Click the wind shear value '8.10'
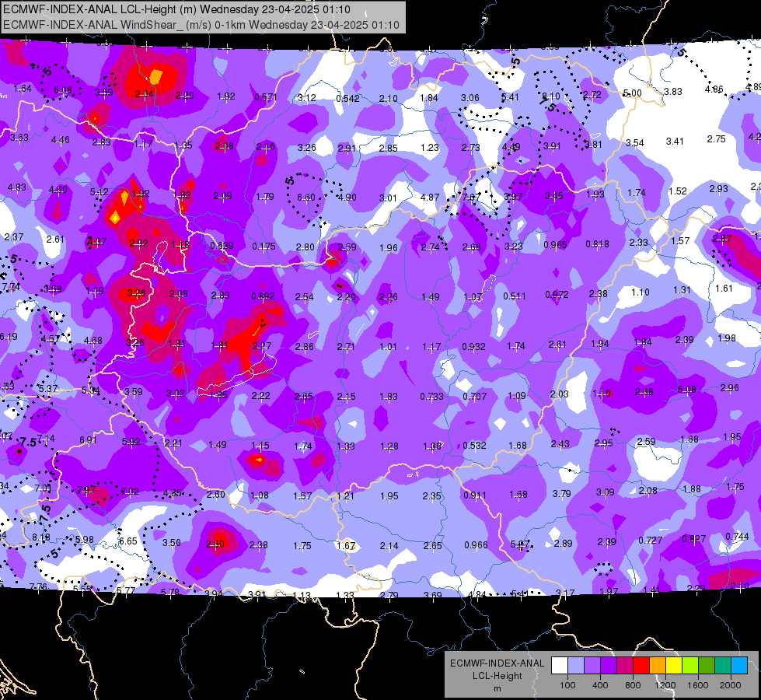761x700 pixels. 551,96
